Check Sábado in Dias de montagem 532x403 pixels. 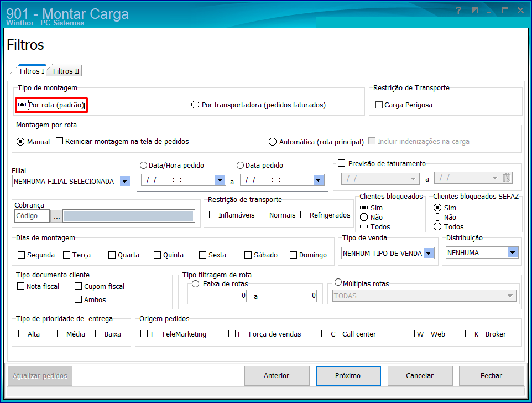248,255
